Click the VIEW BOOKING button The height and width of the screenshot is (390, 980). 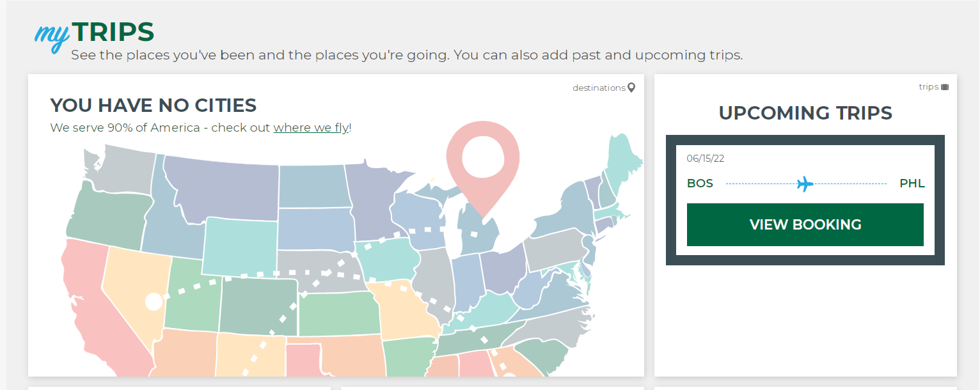point(805,224)
